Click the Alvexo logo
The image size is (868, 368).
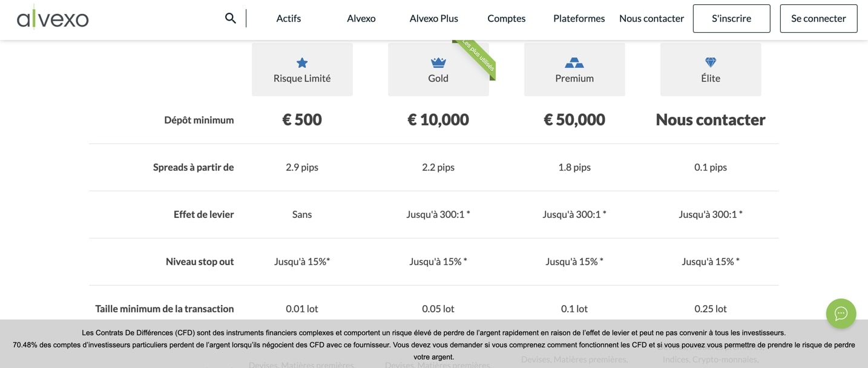pyautogui.click(x=52, y=18)
